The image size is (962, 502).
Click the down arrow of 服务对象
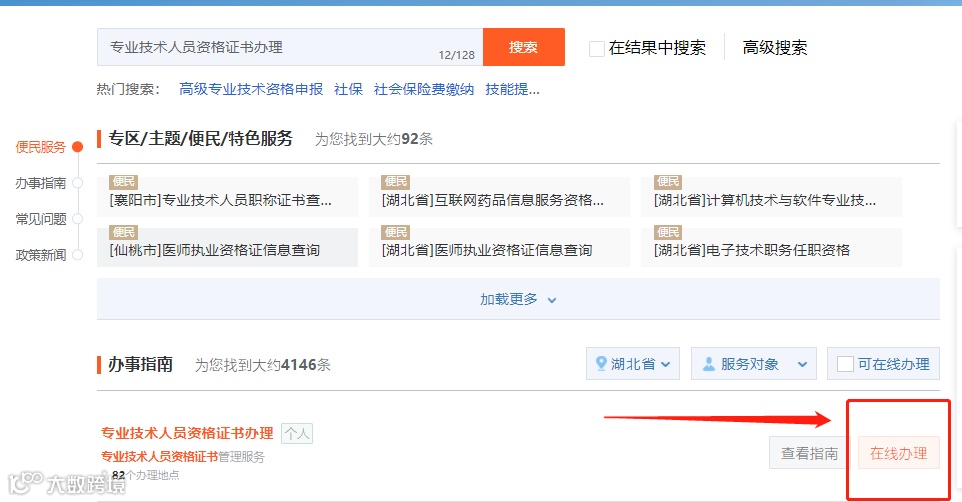pos(802,365)
